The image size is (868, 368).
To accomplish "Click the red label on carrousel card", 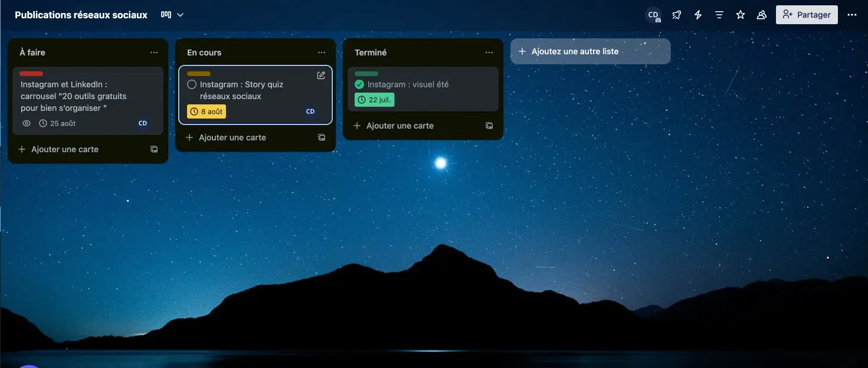I will [31, 74].
